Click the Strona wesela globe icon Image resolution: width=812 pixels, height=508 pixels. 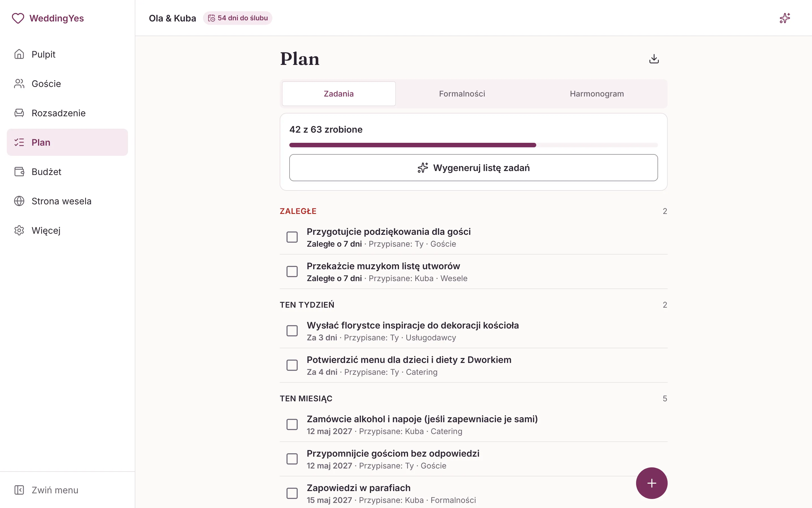tap(19, 201)
